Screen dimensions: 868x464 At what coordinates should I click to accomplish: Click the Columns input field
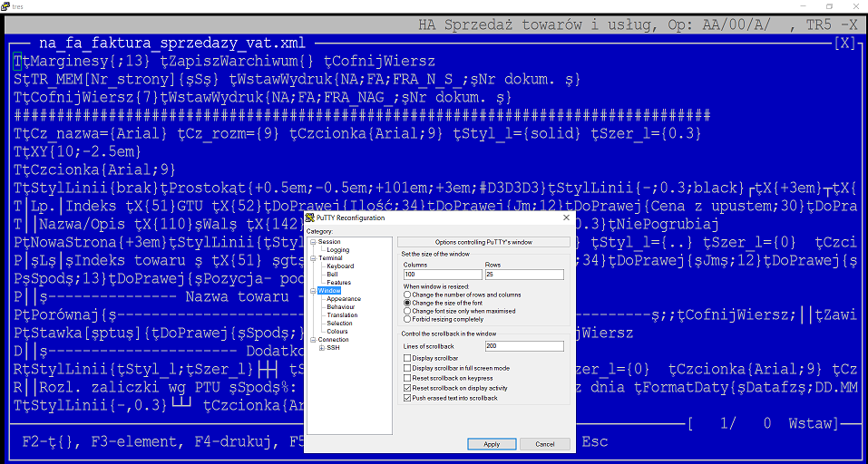tap(443, 275)
